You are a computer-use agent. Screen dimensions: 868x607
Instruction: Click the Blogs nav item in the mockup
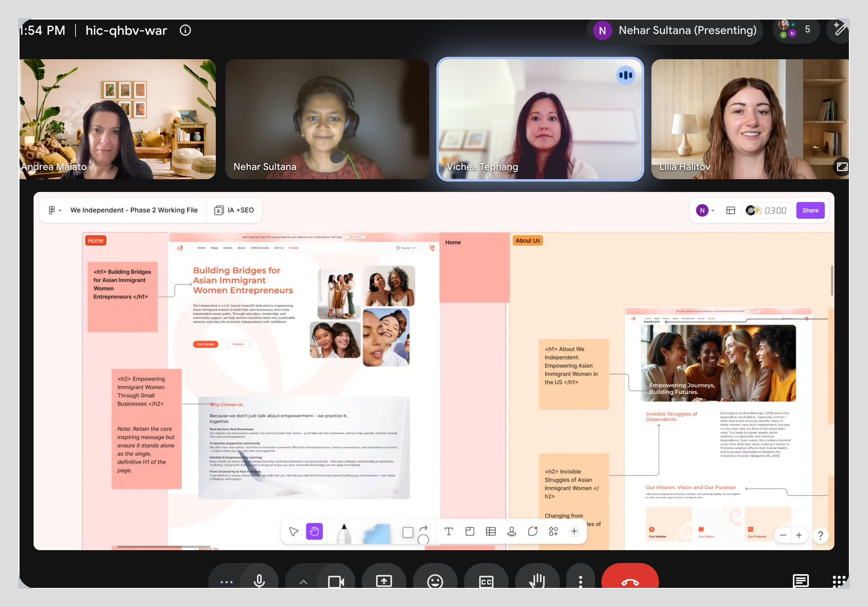pos(214,248)
